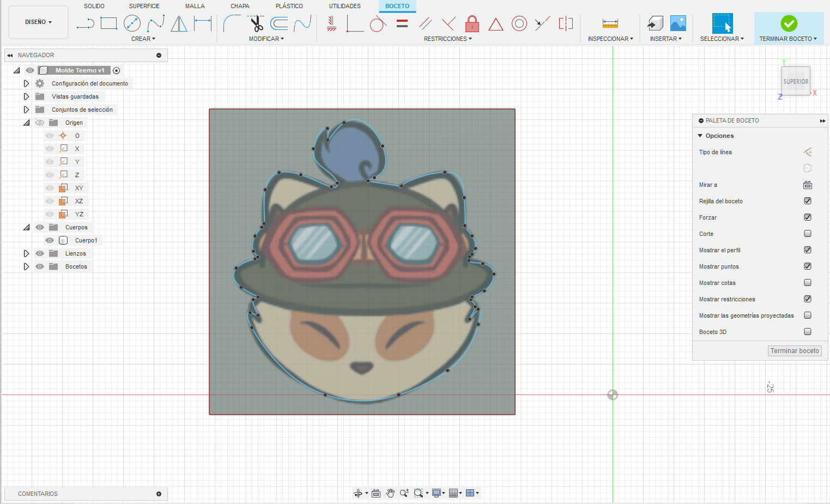
Task: Switch to the UTILIDADES tab
Action: pos(345,6)
